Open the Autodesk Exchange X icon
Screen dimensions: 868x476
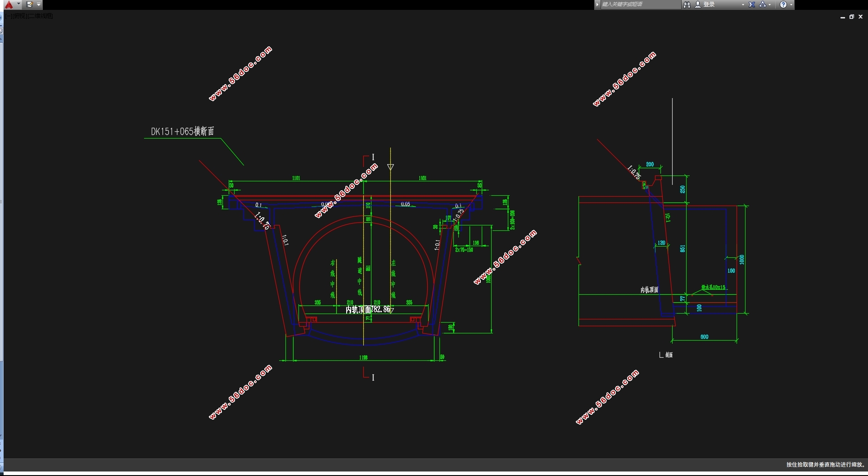(752, 4)
